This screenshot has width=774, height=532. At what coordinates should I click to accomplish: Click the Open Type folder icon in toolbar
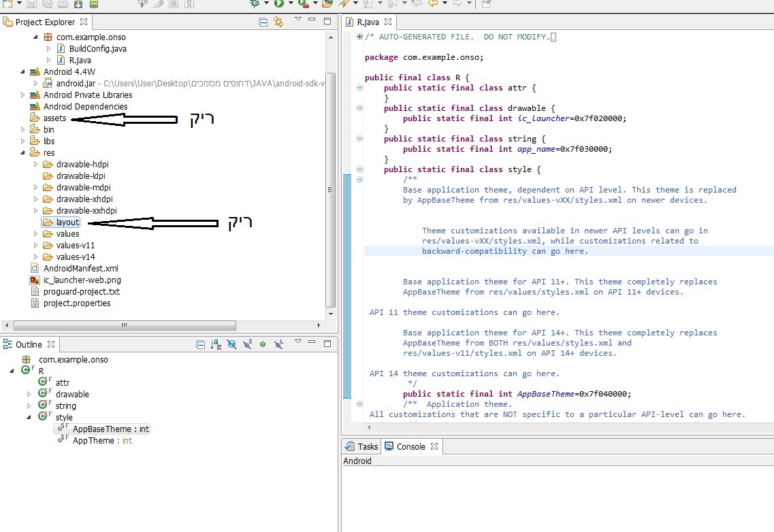click(x=327, y=3)
